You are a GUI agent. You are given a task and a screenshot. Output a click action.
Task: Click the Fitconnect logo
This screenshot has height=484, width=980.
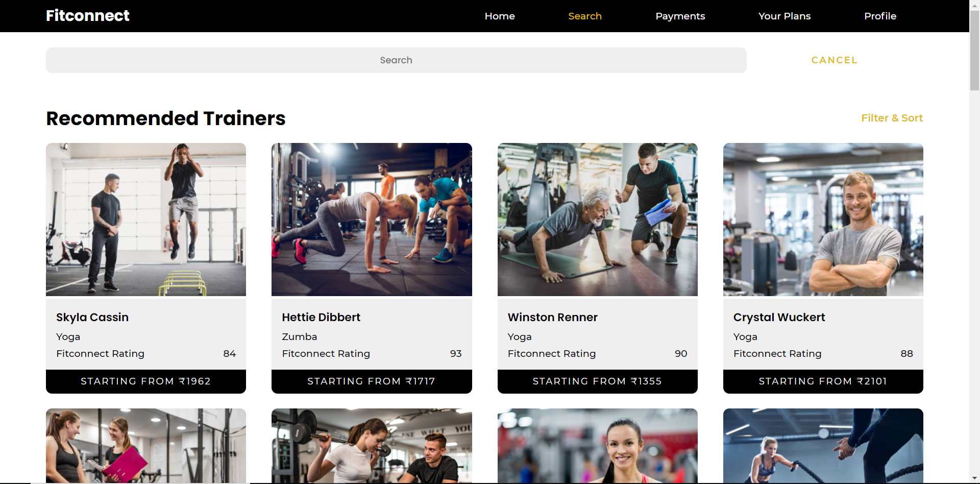coord(87,16)
